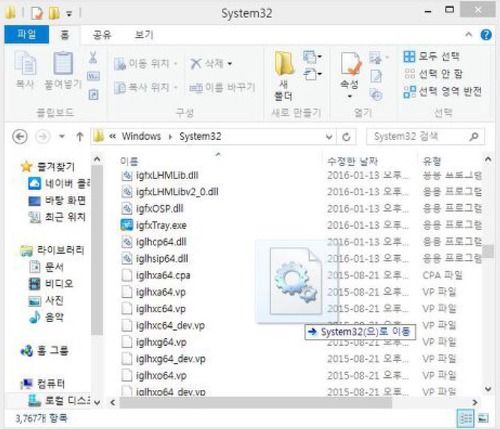500x429 pixels.
Task: Click the up one level arrow
Action: coord(79,137)
